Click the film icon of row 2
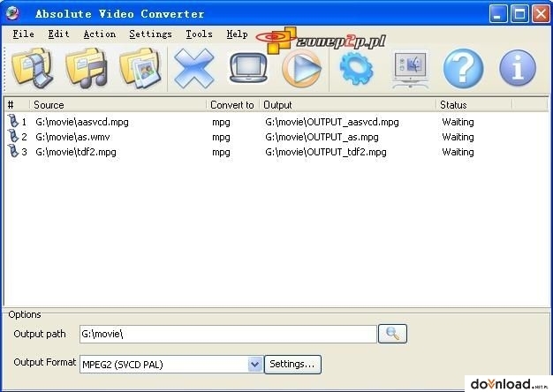Image resolution: width=553 pixels, height=392 pixels. 13,136
